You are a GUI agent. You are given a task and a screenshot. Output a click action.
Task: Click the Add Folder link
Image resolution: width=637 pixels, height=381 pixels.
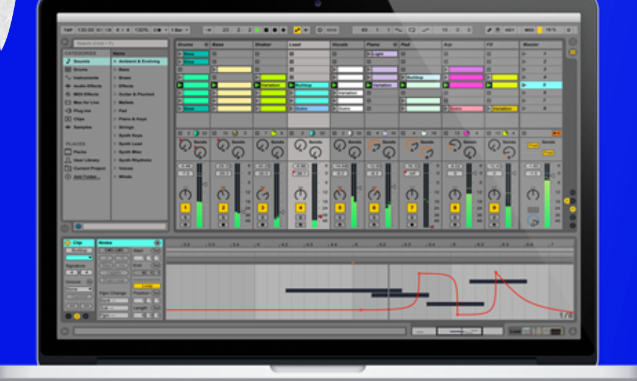[87, 177]
